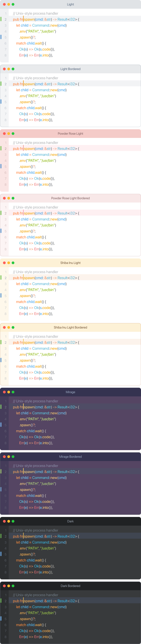
Task: Click red close button of Dark Bordered window
Action: coord(4,586)
